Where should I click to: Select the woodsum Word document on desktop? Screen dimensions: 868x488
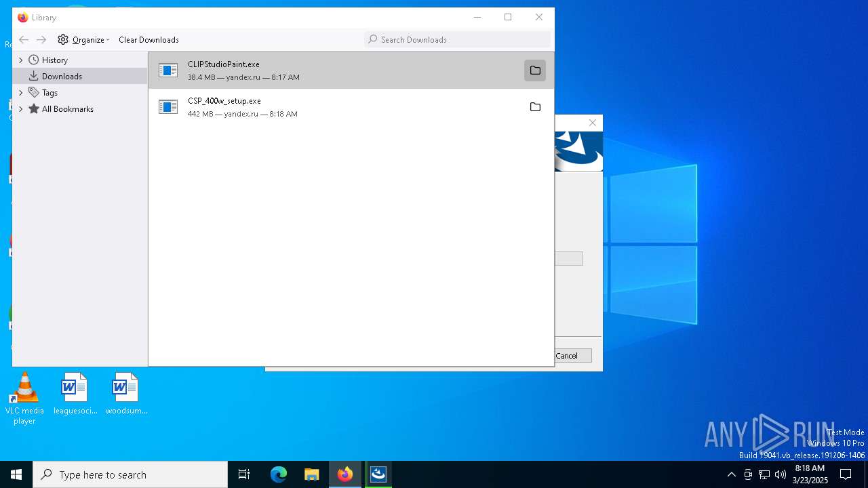[126, 394]
